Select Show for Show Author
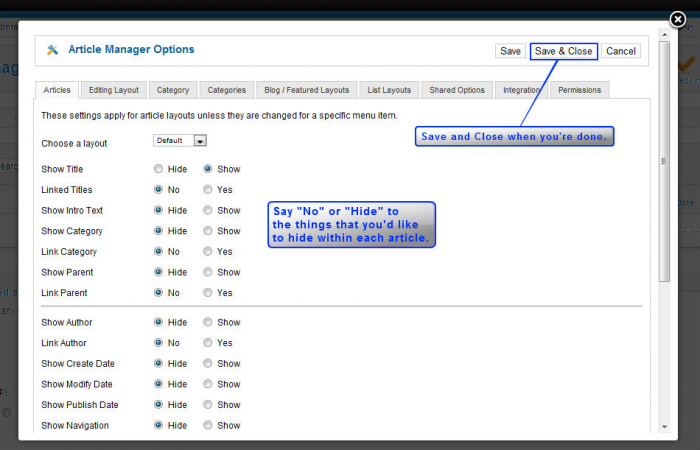700x450 pixels. coord(208,322)
